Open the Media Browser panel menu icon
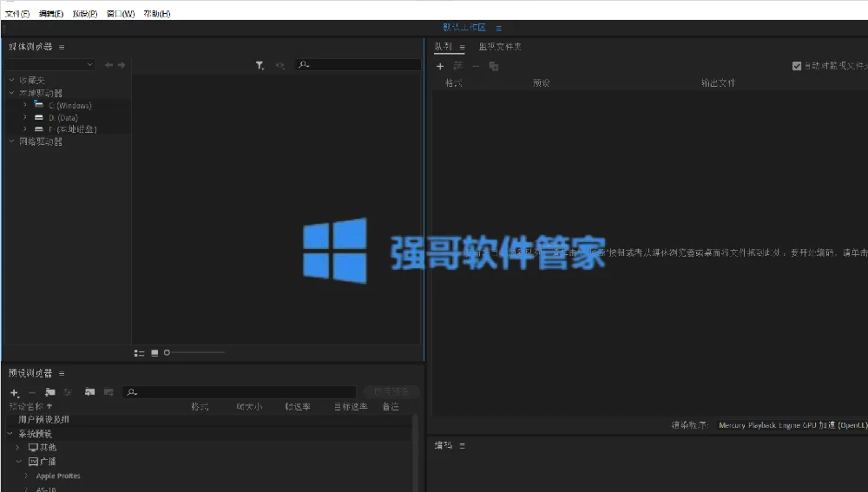 point(62,48)
